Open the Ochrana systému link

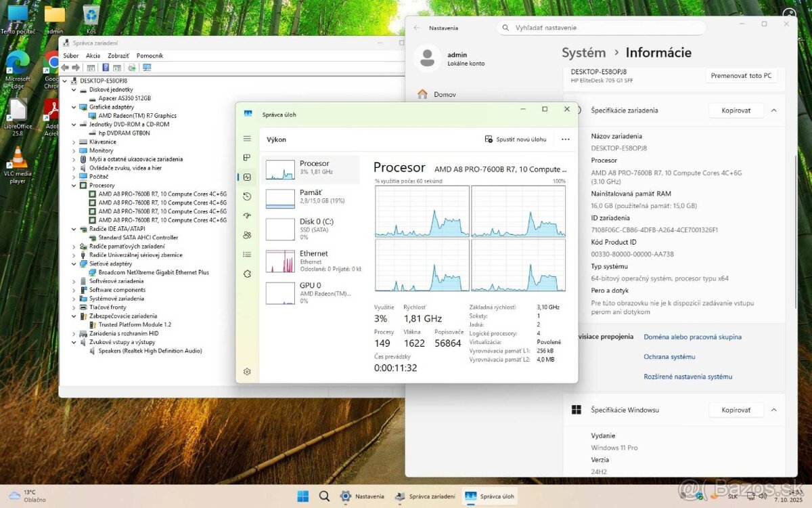669,356
